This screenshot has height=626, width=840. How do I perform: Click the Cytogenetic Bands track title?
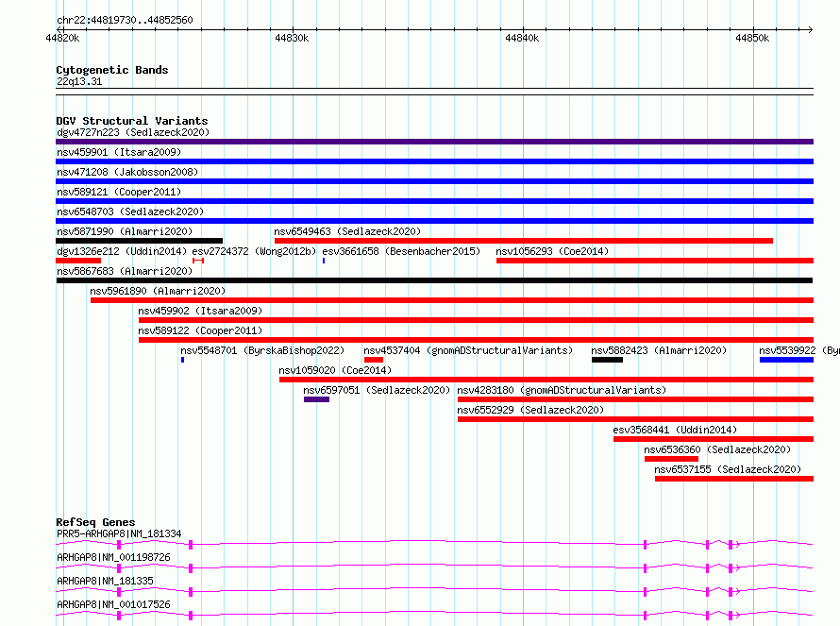(112, 70)
